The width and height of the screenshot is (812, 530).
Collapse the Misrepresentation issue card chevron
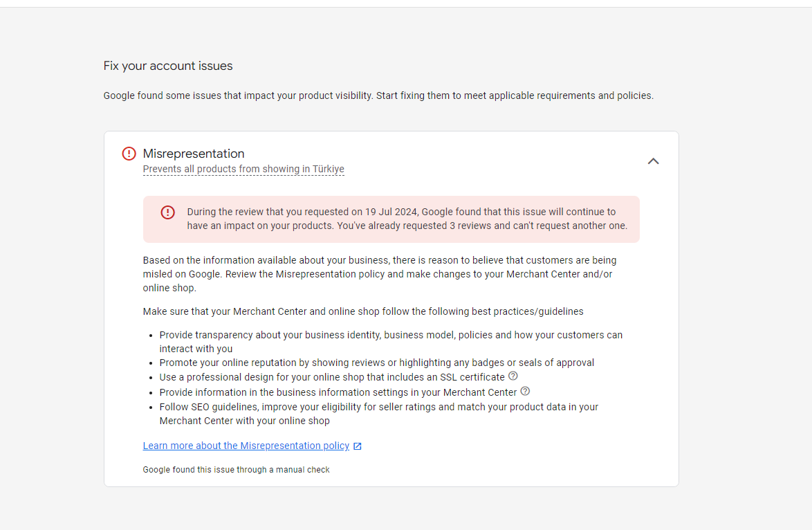pos(653,161)
